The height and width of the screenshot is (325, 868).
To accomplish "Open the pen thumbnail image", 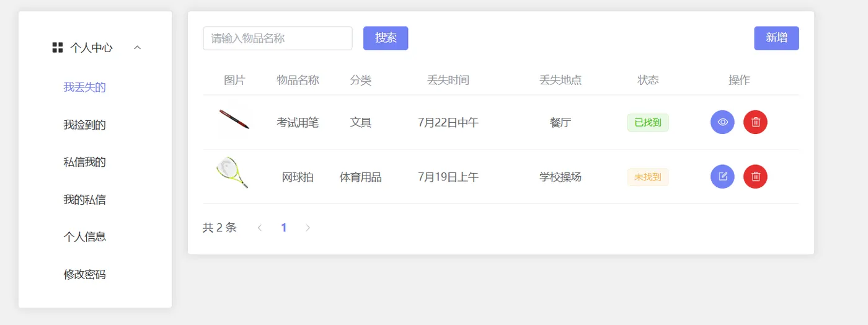I will pos(234,119).
